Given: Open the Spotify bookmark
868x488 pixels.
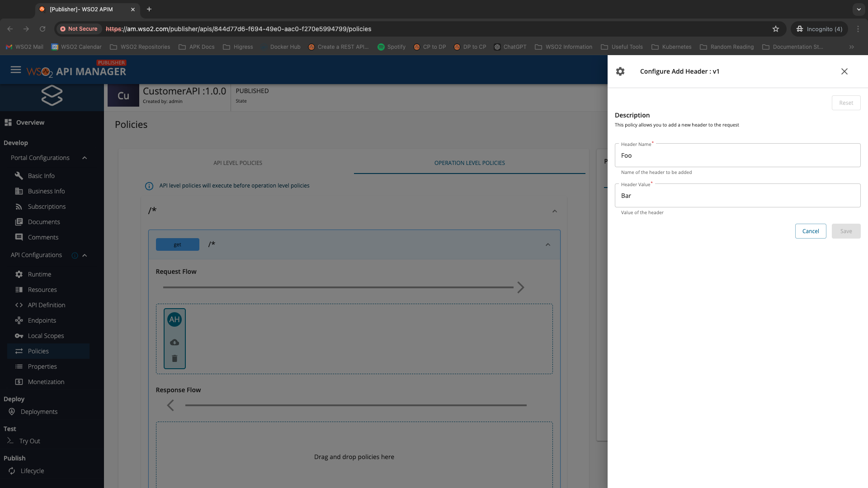Looking at the screenshot, I should tap(392, 47).
